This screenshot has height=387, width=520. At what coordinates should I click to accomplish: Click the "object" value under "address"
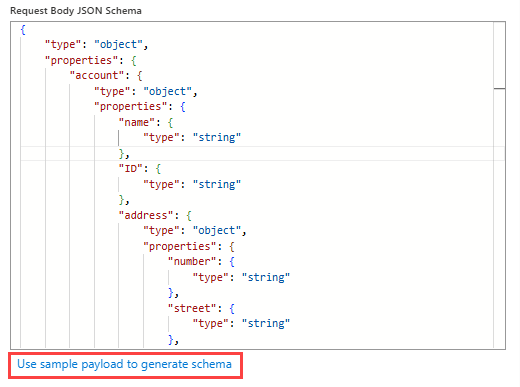coord(217,231)
